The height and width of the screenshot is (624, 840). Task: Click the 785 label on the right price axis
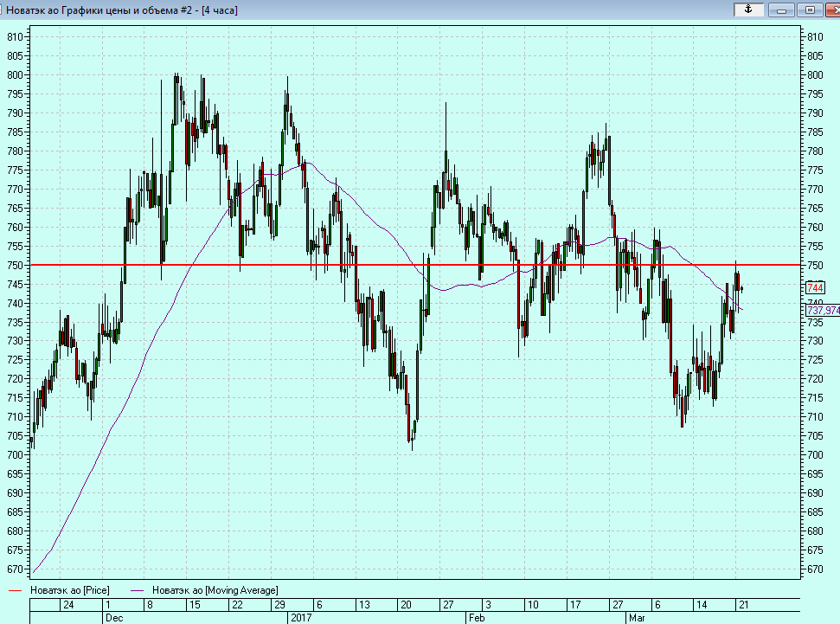click(x=815, y=132)
